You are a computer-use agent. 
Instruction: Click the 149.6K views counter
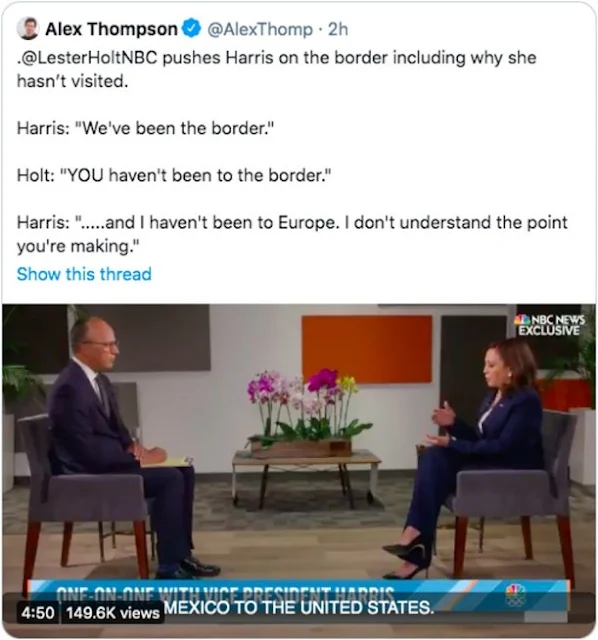(113, 613)
